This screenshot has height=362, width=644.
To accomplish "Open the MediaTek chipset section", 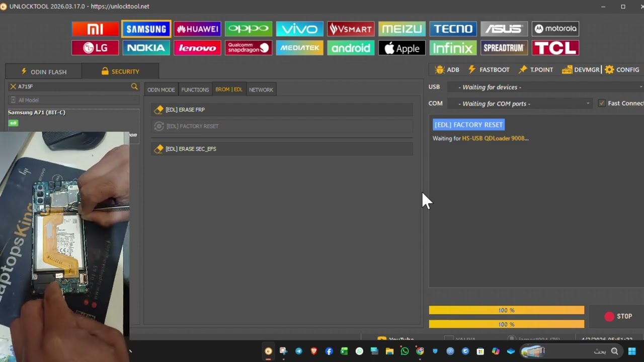I will [299, 48].
